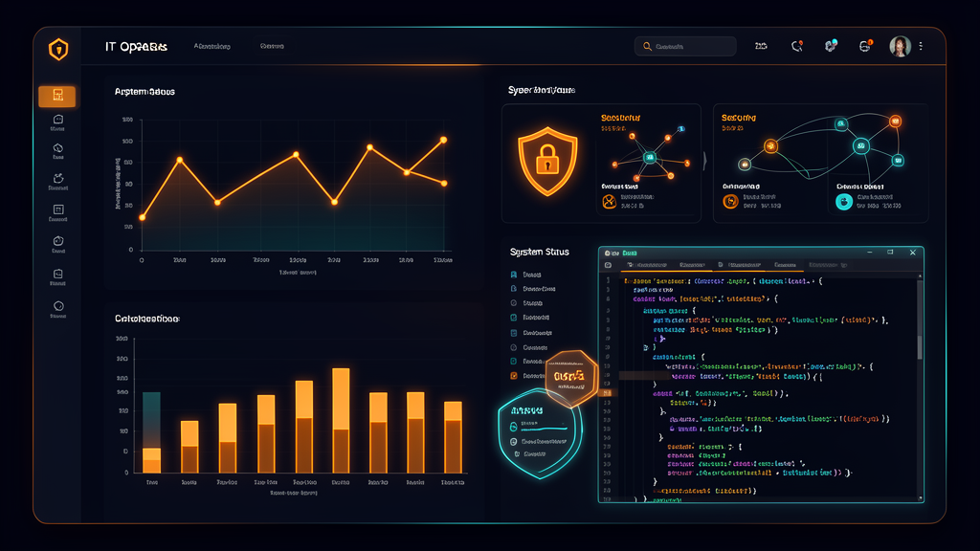Open the three-dot menu beside the avatar
Image resolution: width=980 pixels, height=551 pixels.
[921, 46]
